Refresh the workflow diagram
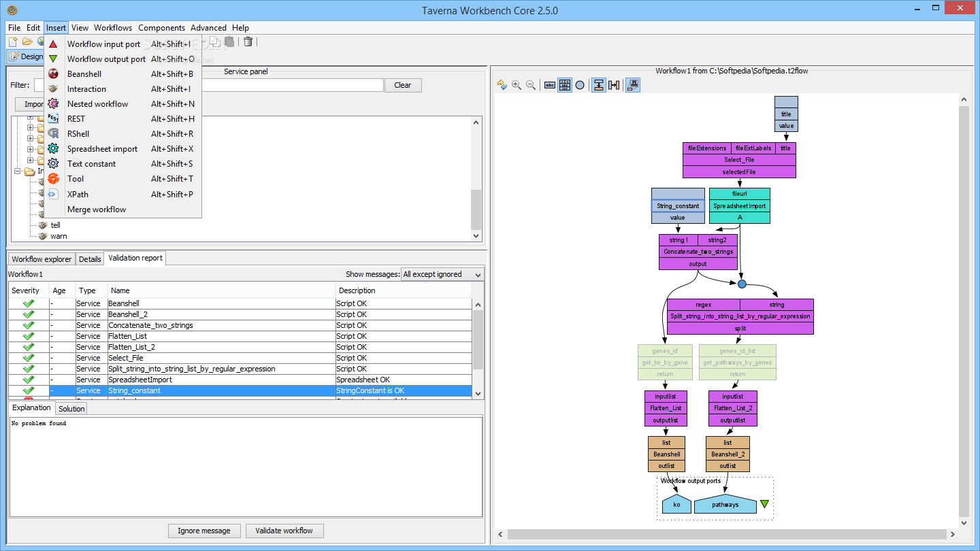 [502, 85]
